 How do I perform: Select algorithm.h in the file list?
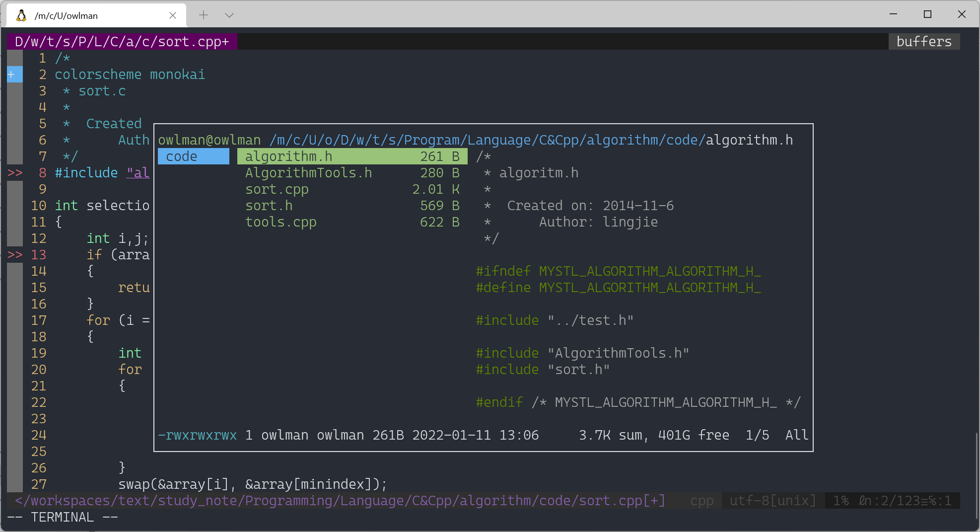(x=352, y=156)
